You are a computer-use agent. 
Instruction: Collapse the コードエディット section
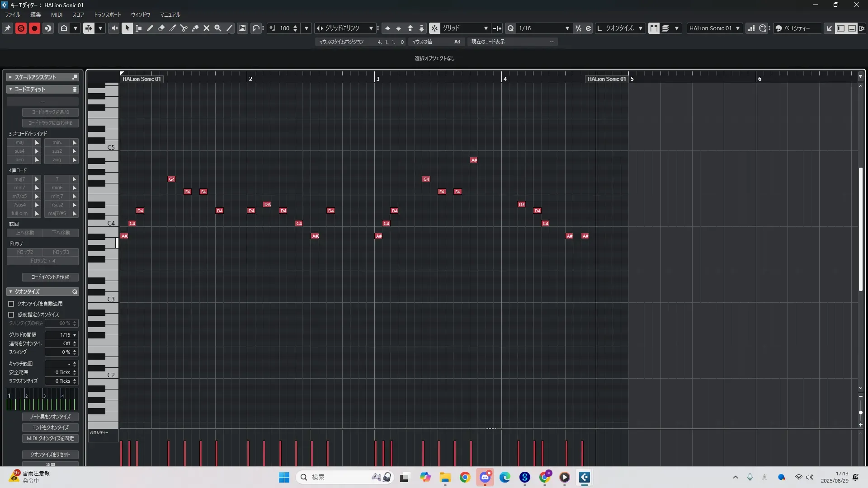10,89
